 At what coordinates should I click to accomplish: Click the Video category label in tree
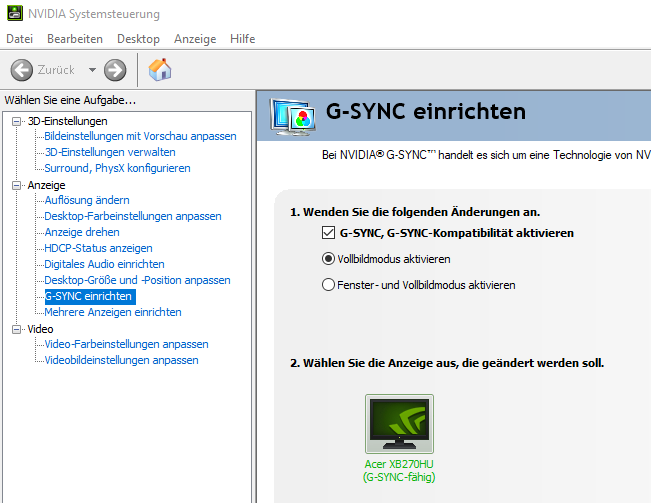pyautogui.click(x=40, y=329)
